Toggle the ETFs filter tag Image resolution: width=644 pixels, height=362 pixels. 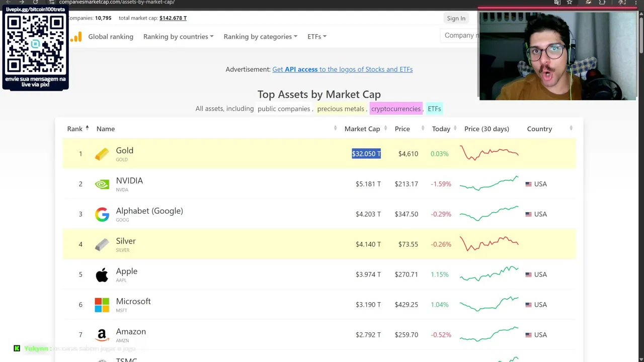tap(434, 109)
